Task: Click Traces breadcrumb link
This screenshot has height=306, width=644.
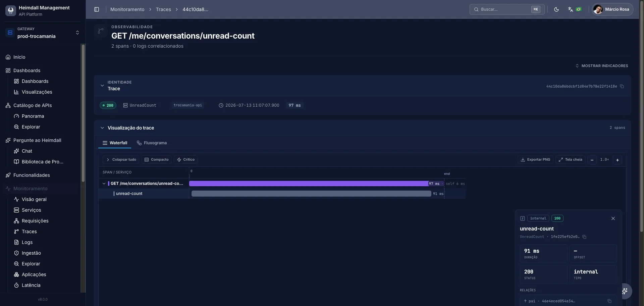Action: 163,9
